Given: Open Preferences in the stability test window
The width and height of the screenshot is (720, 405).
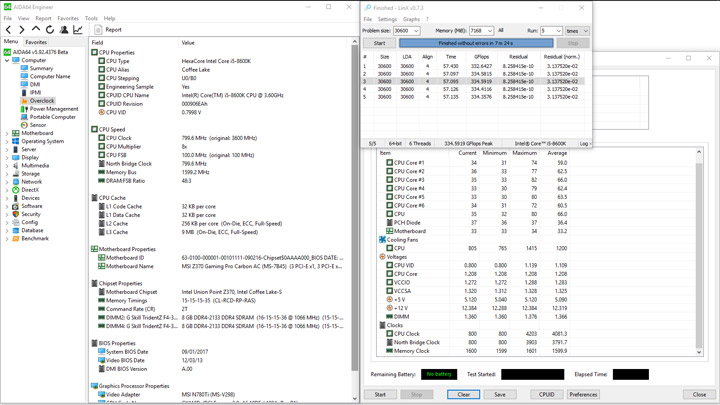Looking at the screenshot, I should click(583, 394).
